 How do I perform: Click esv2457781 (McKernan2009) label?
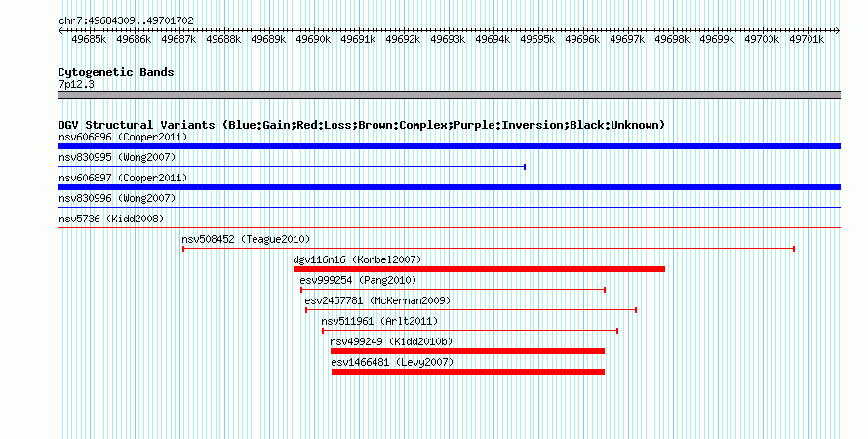point(377,300)
